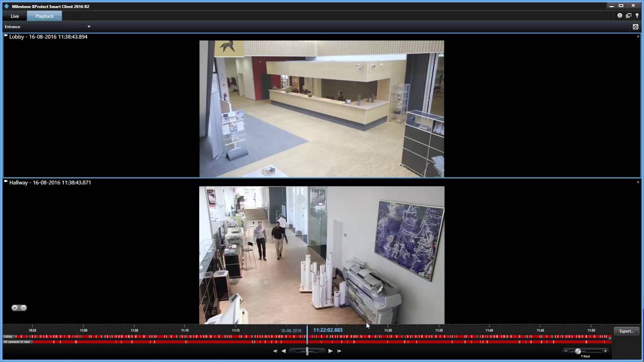Toggle full screen view icon
Viewport: 644px width, 362px height.
click(636, 27)
